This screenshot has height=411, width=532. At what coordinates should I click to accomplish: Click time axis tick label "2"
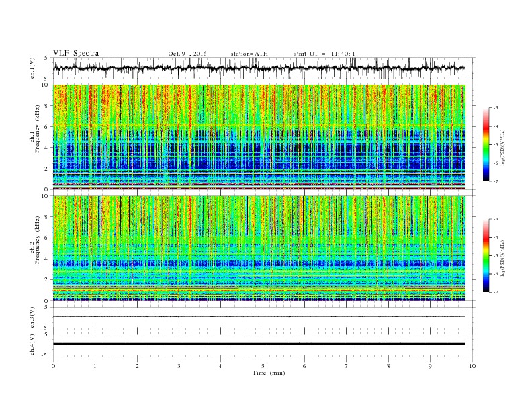[x=137, y=366]
